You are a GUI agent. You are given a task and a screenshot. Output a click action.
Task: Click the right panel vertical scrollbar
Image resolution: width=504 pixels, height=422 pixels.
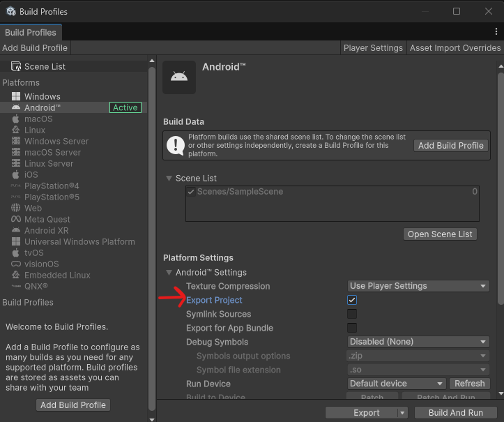coord(501,188)
